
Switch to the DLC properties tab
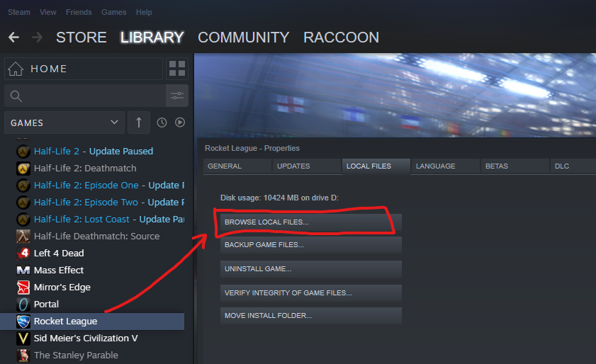(x=573, y=166)
